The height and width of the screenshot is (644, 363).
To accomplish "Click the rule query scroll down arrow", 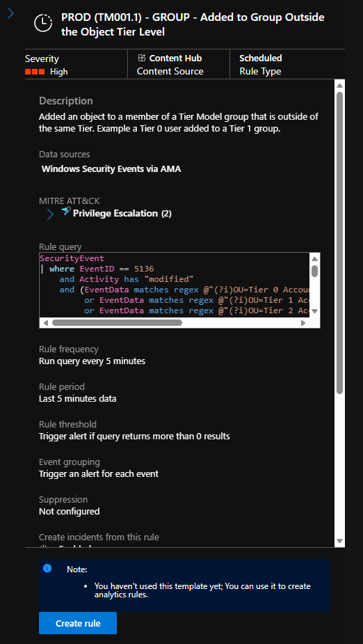I will (x=314, y=311).
